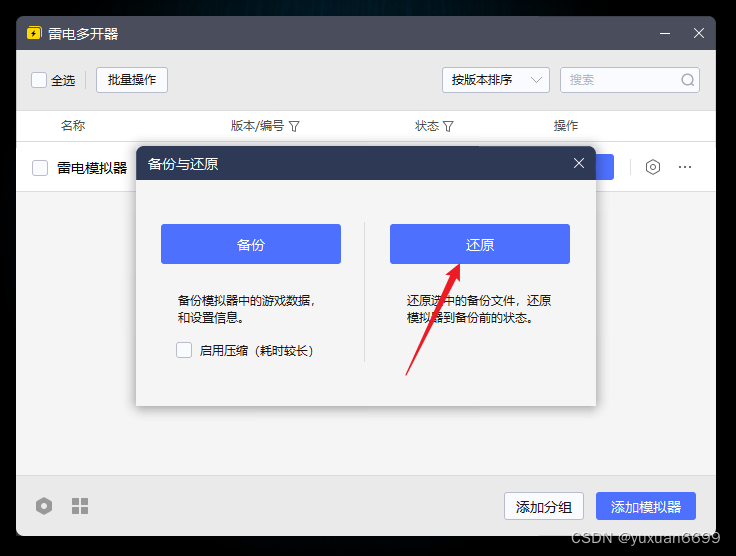Focus the 搜索 search input field
This screenshot has width=736, height=556.
click(620, 80)
